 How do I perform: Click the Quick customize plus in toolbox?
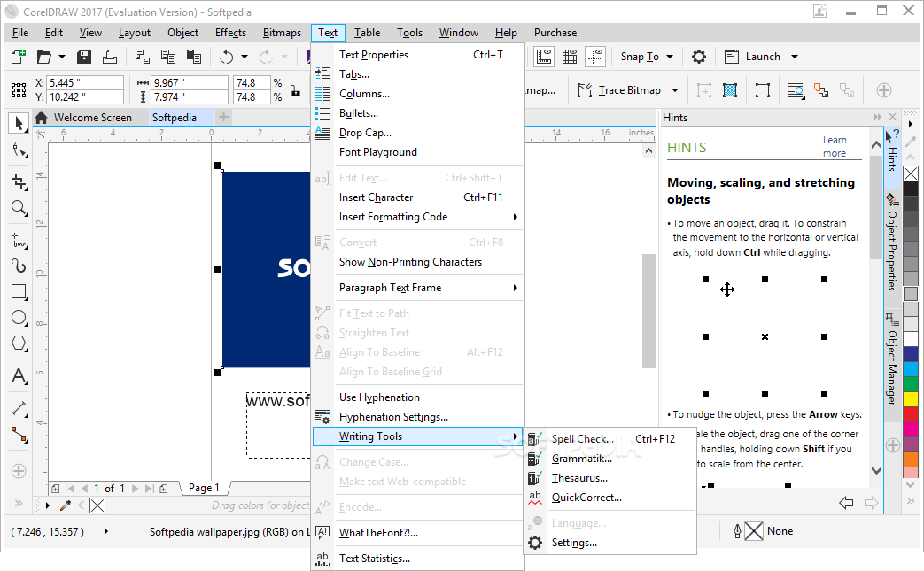tap(19, 471)
